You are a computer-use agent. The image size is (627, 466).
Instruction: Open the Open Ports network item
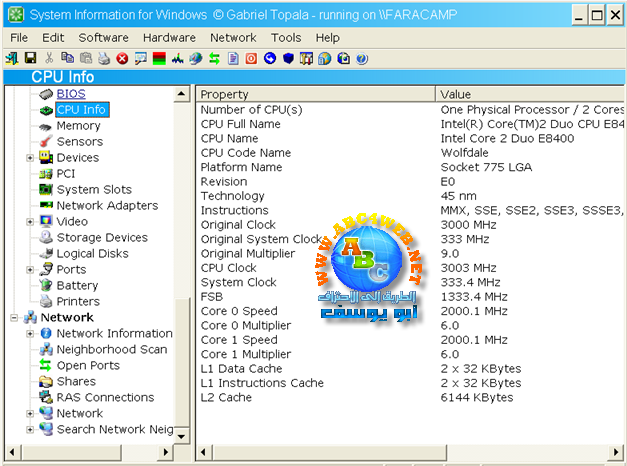point(88,366)
